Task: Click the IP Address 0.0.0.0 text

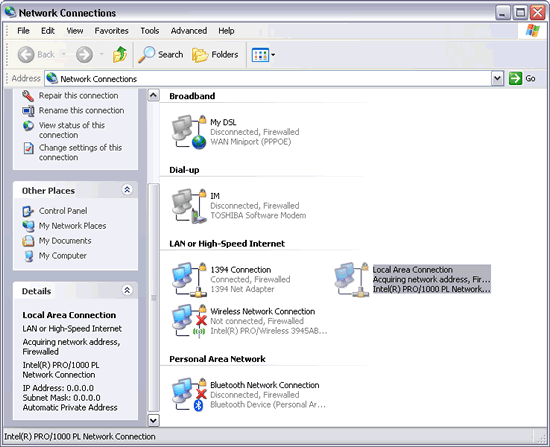Action: (x=58, y=388)
